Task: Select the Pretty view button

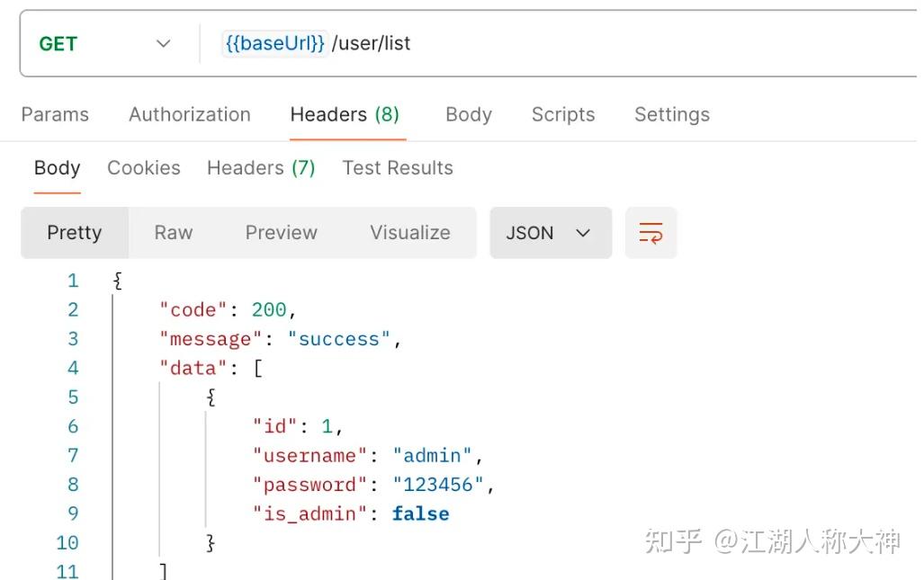Action: [x=75, y=233]
